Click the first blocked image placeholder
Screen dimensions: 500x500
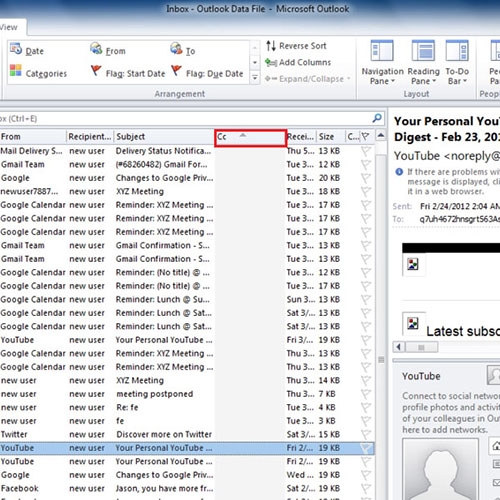(413, 265)
